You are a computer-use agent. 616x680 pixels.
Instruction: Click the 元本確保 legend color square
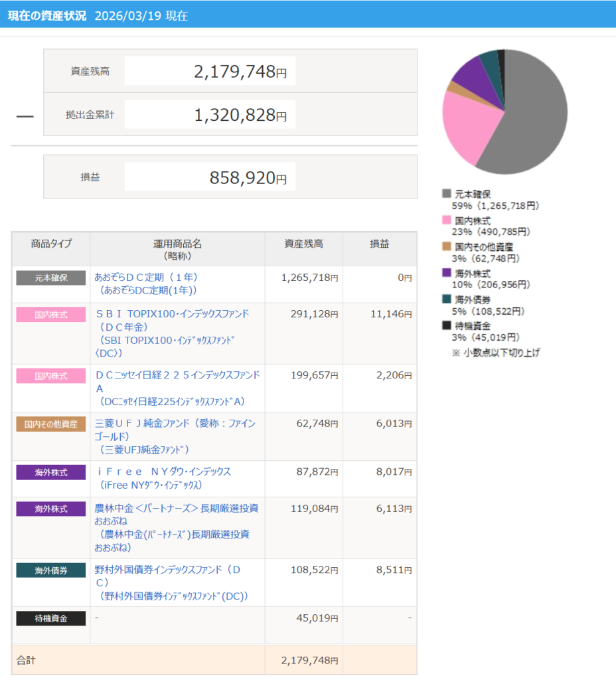pyautogui.click(x=447, y=194)
